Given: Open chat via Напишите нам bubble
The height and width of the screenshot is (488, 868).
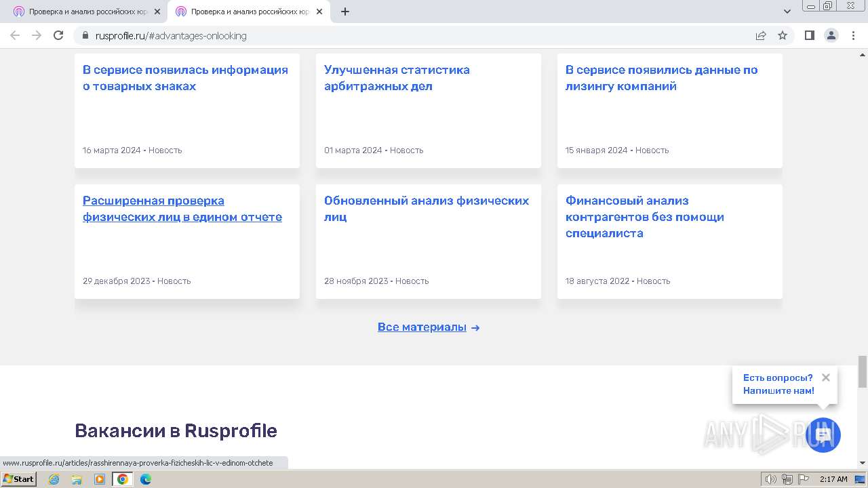Looking at the screenshot, I should pyautogui.click(x=778, y=384).
